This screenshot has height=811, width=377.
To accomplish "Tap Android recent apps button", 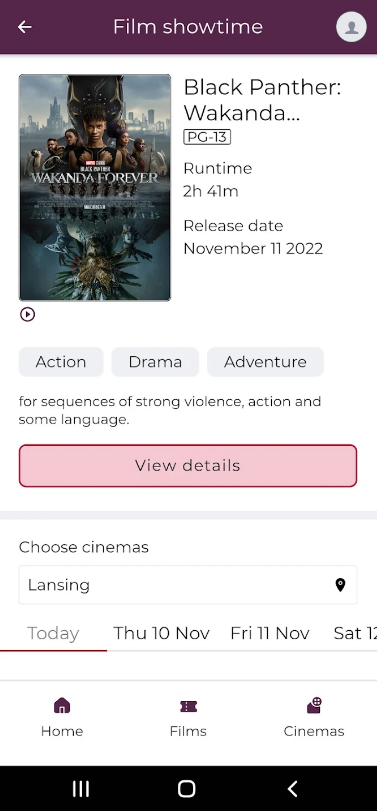I will point(81,789).
